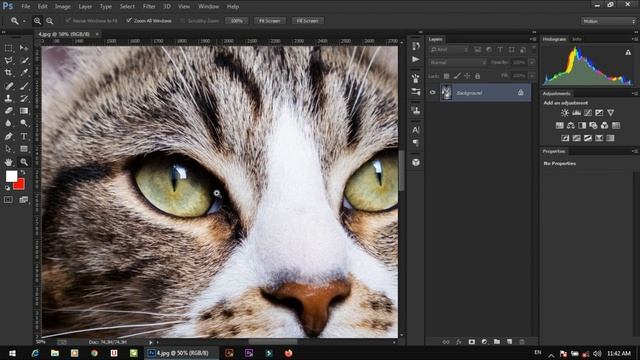Open the collapsed Actions panel icon

[x=416, y=60]
